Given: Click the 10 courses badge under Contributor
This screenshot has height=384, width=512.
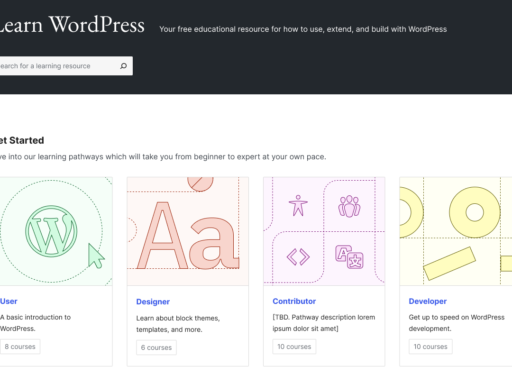Looking at the screenshot, I should coord(294,347).
